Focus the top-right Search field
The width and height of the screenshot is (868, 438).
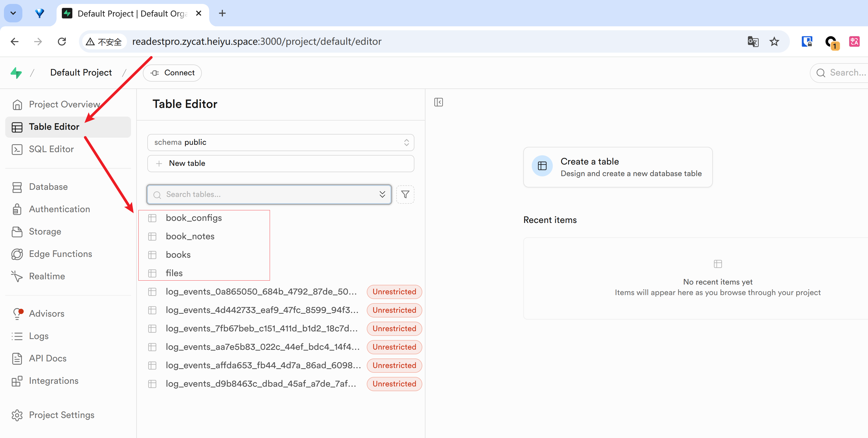839,73
